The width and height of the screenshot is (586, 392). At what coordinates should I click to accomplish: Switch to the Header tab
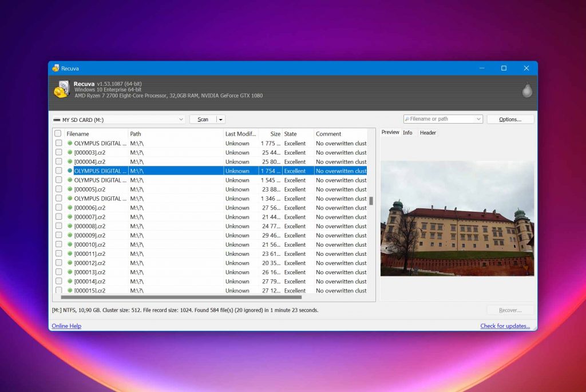427,132
